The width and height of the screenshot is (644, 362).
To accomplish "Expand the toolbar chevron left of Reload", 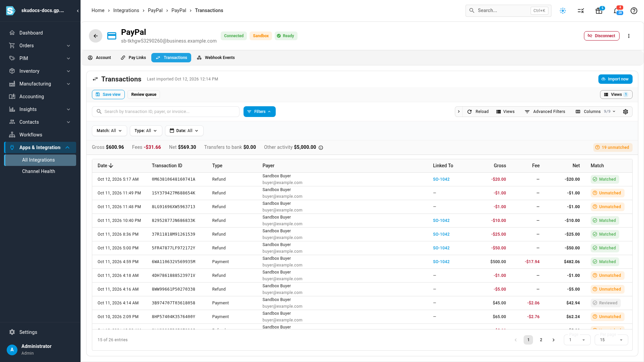I will coord(459,112).
